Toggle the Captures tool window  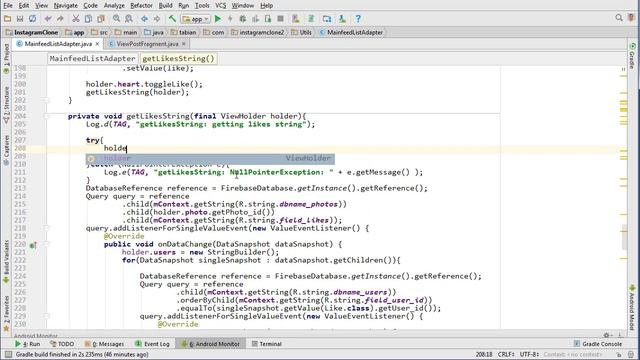(6, 151)
